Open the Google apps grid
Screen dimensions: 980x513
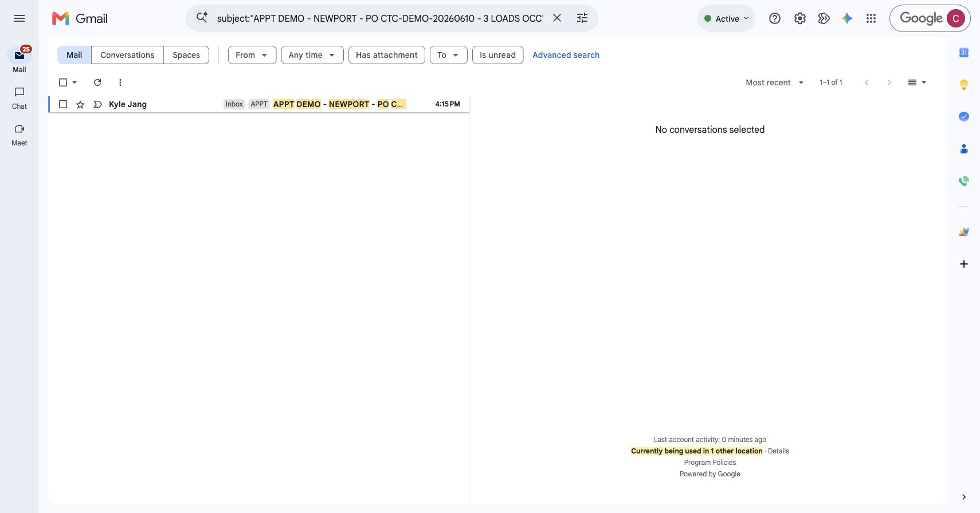coord(871,18)
